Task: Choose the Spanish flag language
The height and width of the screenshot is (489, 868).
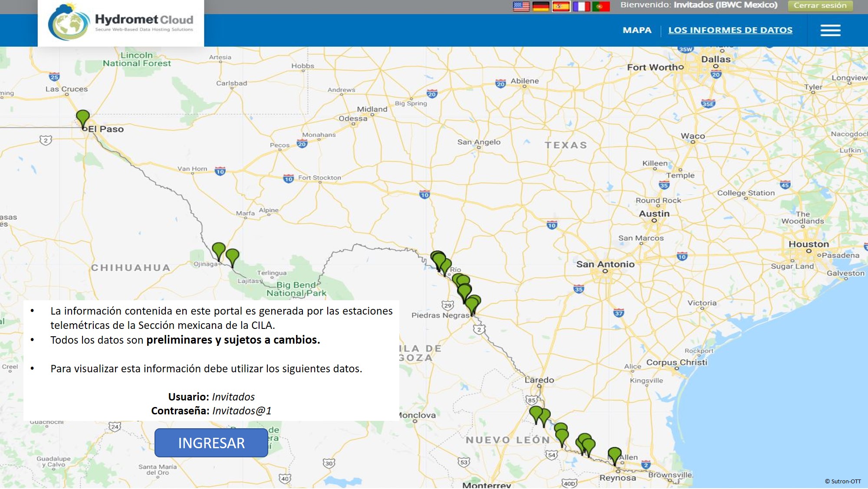Action: click(561, 6)
